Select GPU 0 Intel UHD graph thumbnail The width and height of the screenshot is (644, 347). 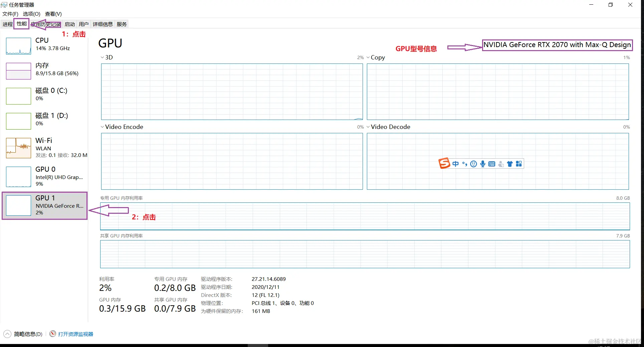pyautogui.click(x=18, y=177)
